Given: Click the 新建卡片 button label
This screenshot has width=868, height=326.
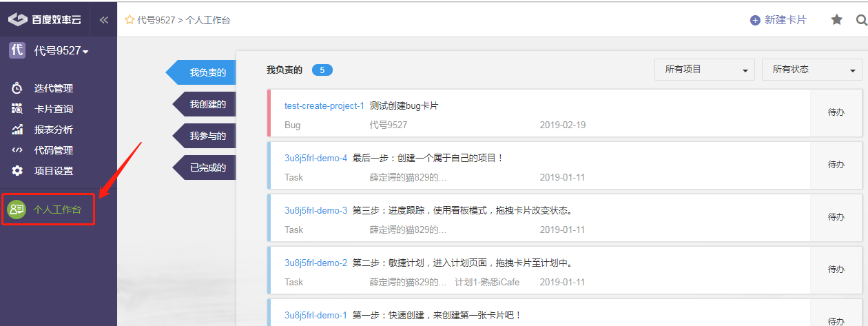Looking at the screenshot, I should pyautogui.click(x=785, y=20).
